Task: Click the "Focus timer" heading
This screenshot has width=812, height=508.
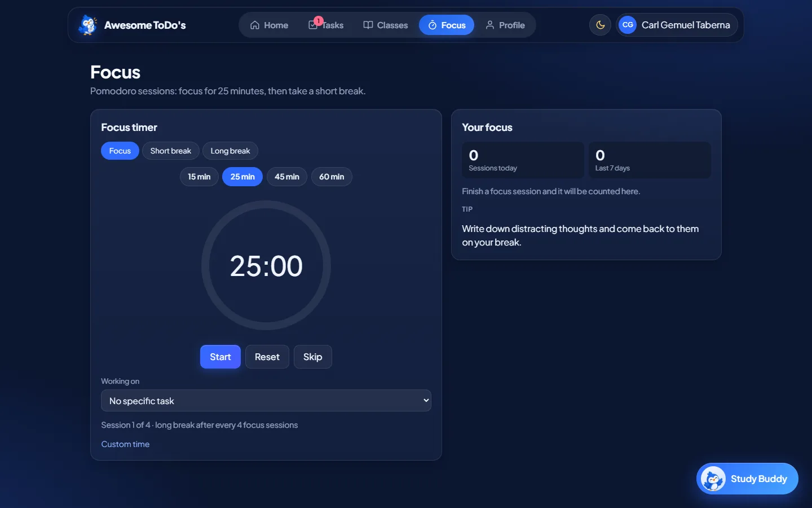Action: point(129,128)
